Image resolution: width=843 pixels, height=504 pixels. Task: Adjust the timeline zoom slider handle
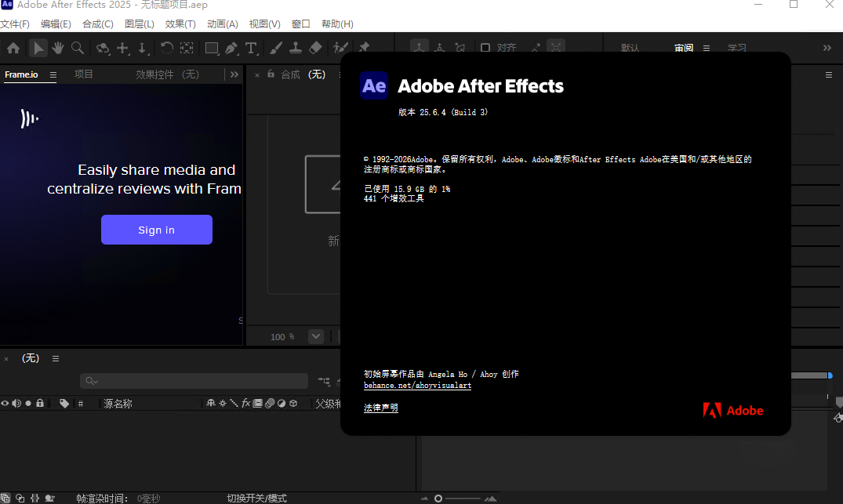pos(438,499)
